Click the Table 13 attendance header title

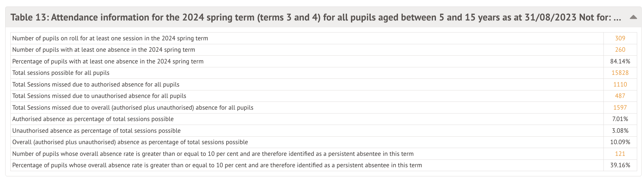pyautogui.click(x=316, y=17)
